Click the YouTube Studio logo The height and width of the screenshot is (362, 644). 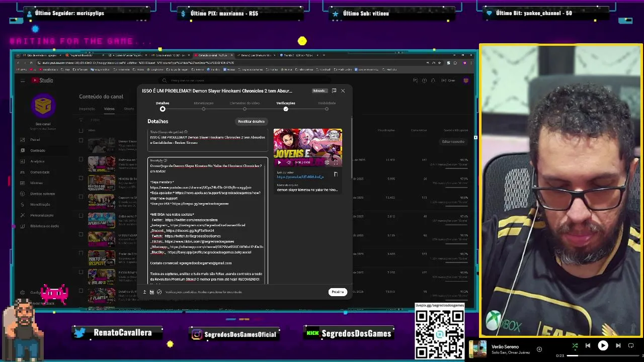click(x=43, y=80)
